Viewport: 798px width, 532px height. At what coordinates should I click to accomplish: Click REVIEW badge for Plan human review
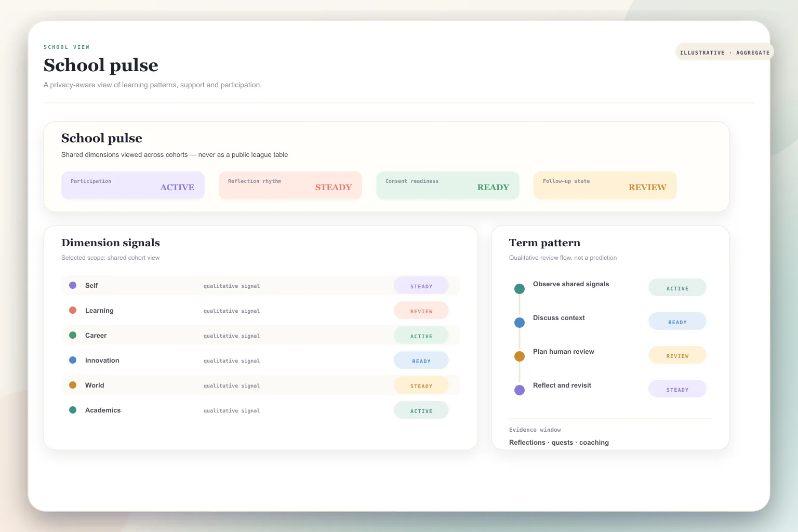[x=677, y=355]
